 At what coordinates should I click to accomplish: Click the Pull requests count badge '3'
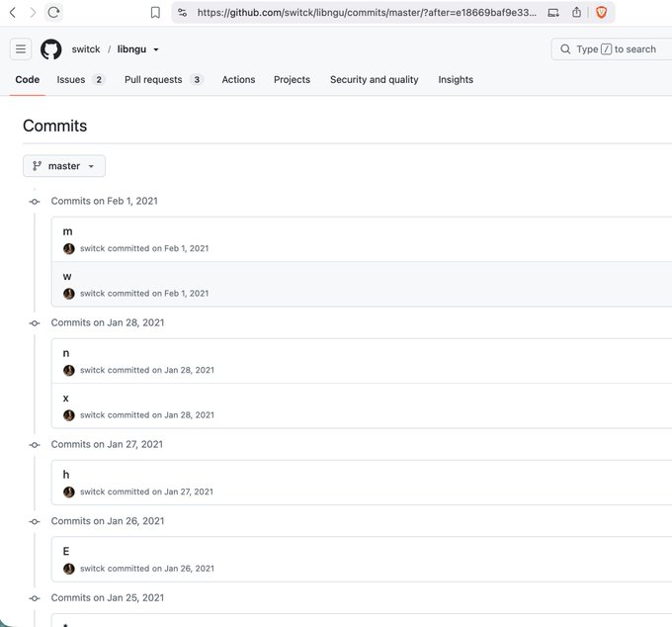197,80
